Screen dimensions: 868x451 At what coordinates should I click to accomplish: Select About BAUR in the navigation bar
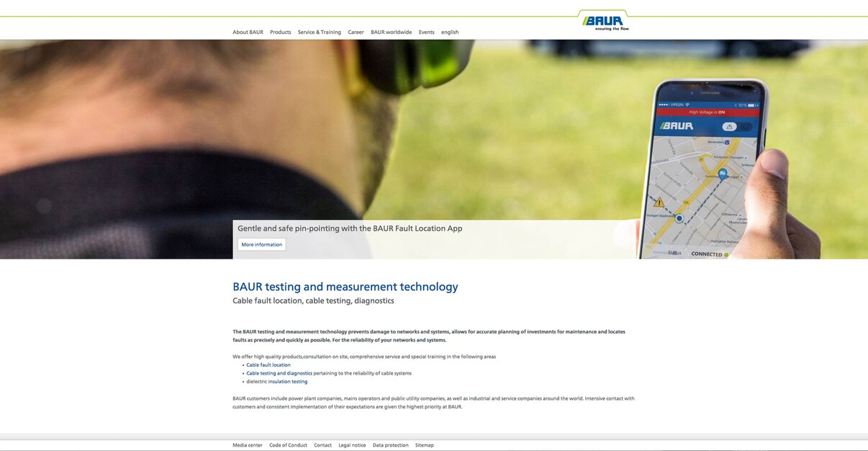point(248,32)
